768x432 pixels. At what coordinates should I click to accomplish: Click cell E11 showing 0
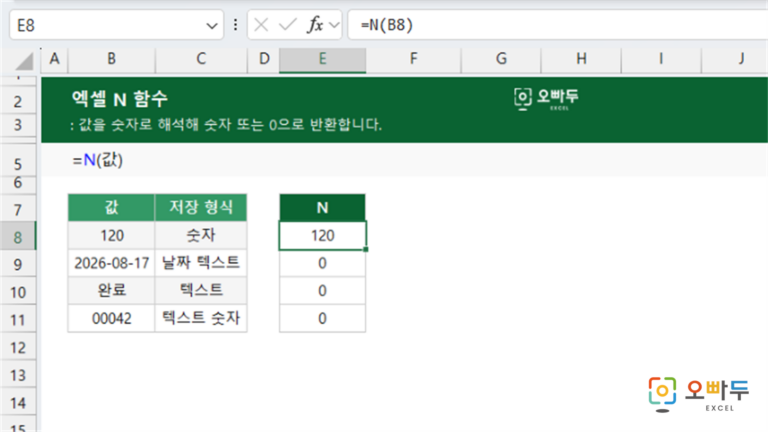(322, 318)
